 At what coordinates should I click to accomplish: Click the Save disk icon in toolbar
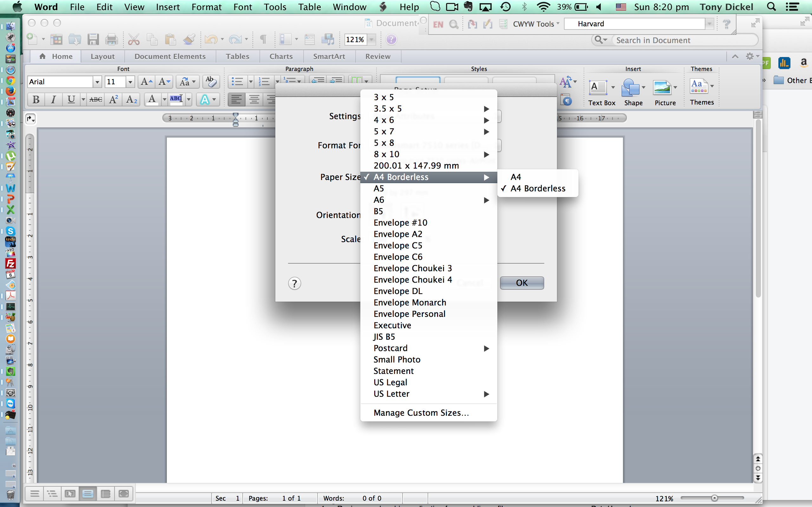pos(93,40)
